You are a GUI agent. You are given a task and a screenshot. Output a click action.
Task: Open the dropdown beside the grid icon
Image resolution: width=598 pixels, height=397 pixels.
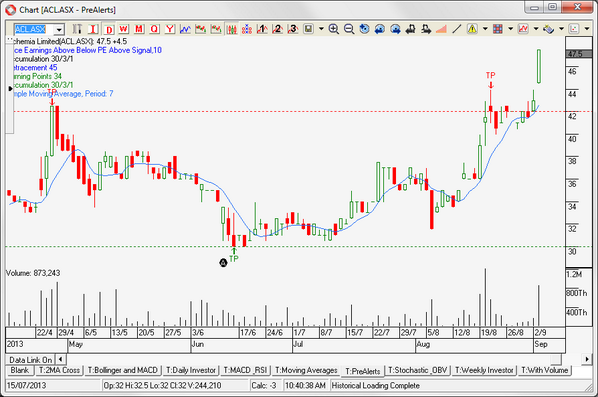click(510, 29)
